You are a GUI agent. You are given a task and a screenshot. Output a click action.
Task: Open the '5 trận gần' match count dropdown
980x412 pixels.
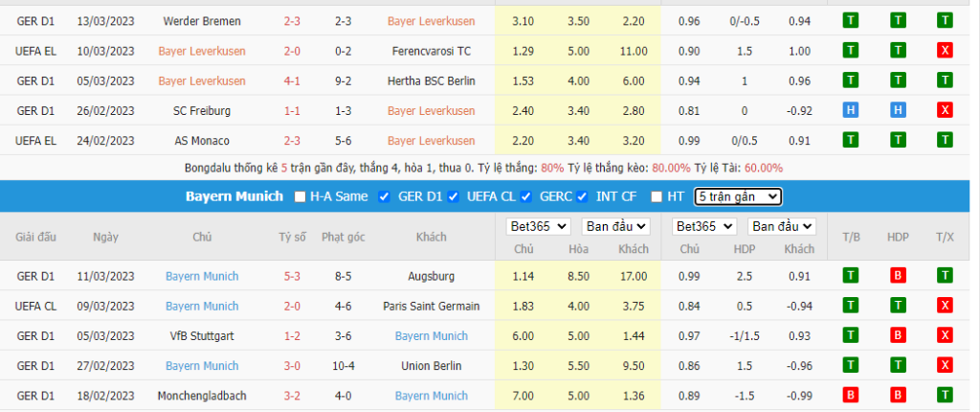tap(738, 196)
